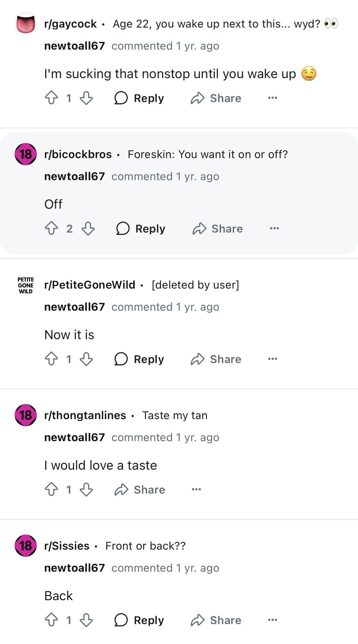Upvote the "Off" comment
Image resolution: width=358 pixels, height=644 pixels.
pyautogui.click(x=51, y=229)
